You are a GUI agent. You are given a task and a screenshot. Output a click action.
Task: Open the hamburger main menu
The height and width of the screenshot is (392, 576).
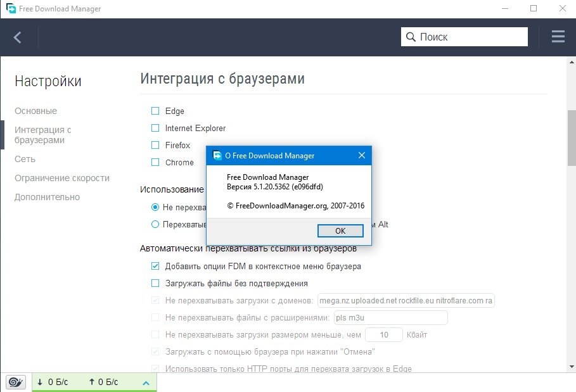click(558, 36)
